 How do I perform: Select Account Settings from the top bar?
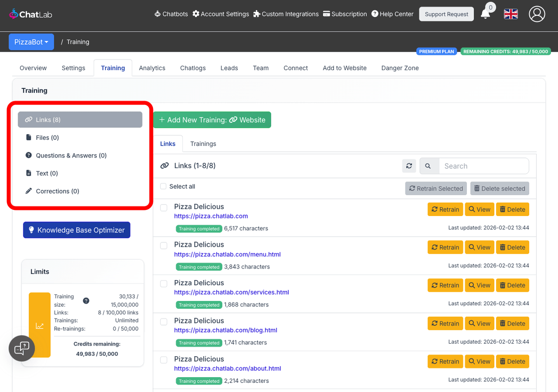click(220, 14)
